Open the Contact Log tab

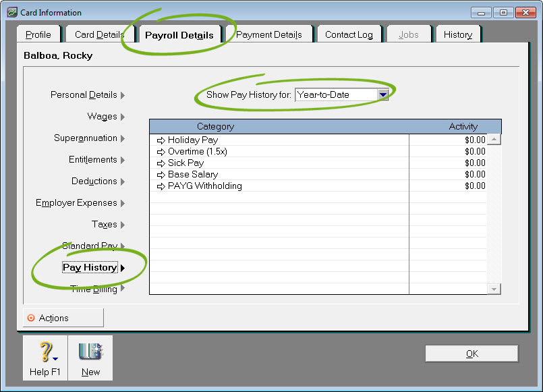tap(349, 35)
